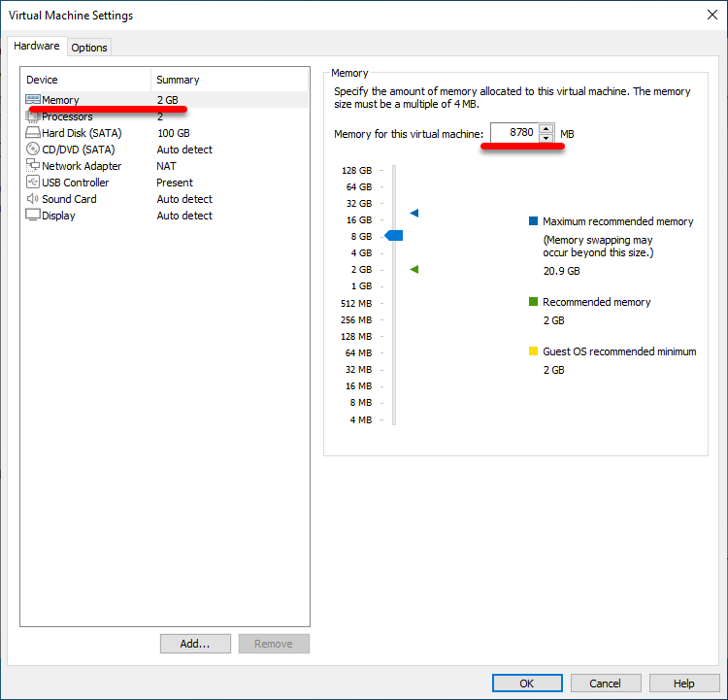Select the Sound Card row label
728x700 pixels.
point(69,199)
